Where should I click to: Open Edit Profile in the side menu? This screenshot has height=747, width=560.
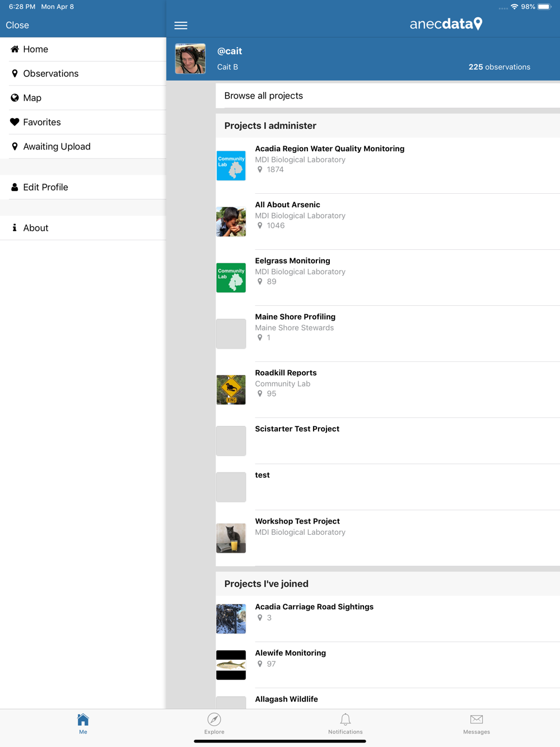[x=83, y=187]
